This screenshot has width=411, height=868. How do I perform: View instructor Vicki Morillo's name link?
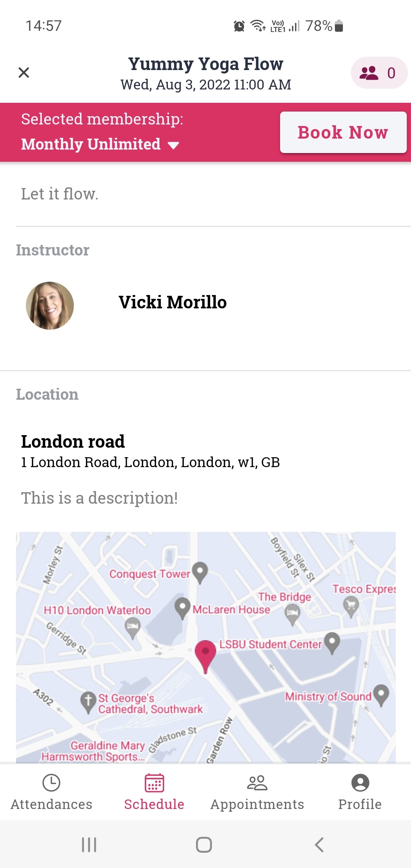click(x=172, y=302)
